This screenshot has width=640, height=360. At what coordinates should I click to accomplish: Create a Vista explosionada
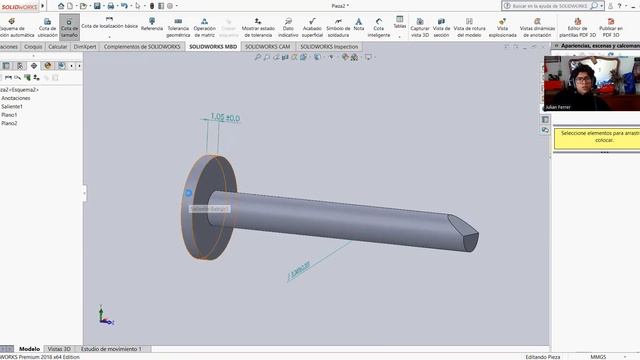tap(502, 27)
